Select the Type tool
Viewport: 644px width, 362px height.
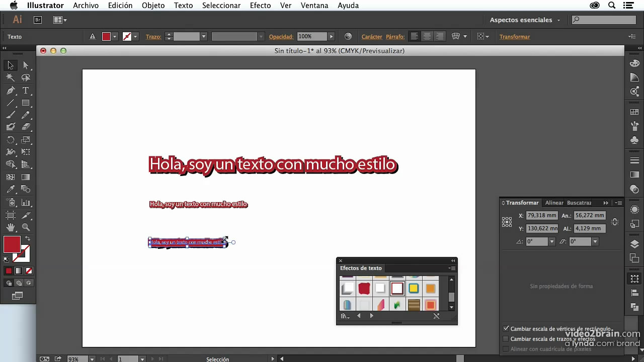pyautogui.click(x=26, y=90)
